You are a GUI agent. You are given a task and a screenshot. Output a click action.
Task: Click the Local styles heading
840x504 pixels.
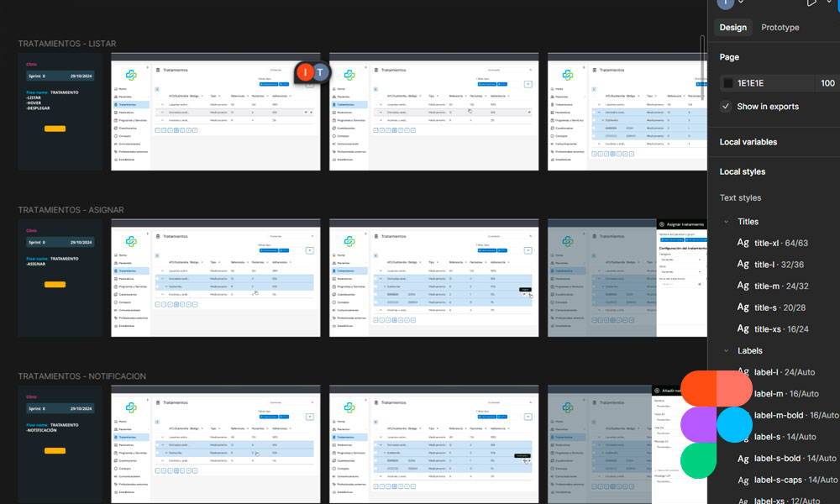click(742, 171)
